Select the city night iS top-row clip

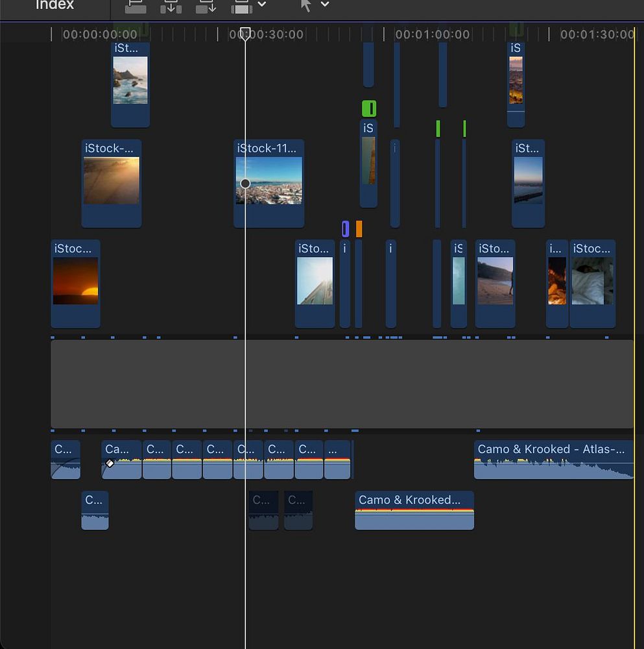click(516, 84)
